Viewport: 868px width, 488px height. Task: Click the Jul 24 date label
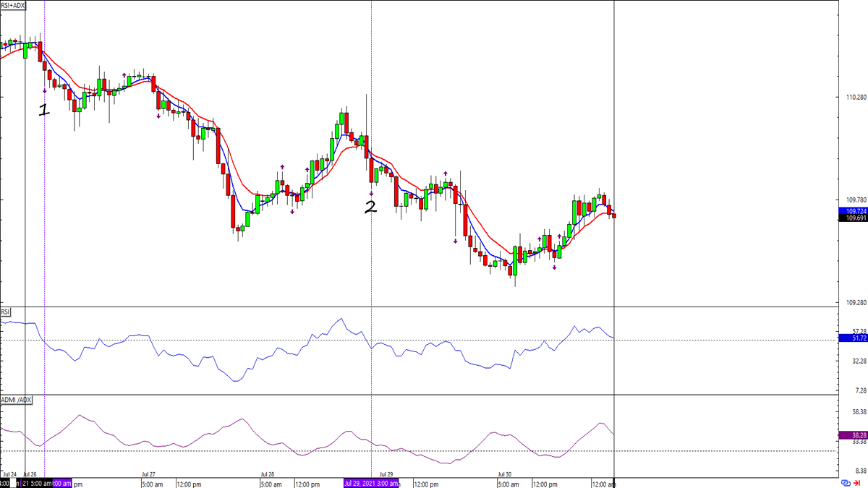[x=9, y=475]
